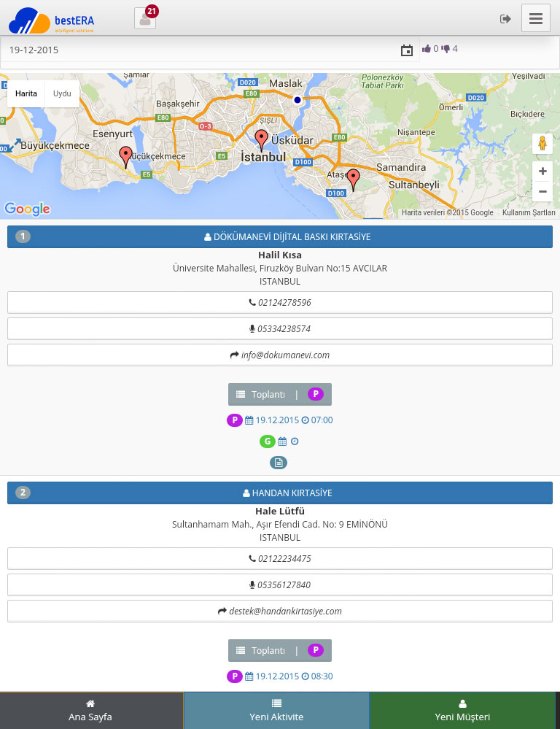Click purple P badge beside 19.12.2015 08:30
The height and width of the screenshot is (729, 560).
[x=234, y=676]
